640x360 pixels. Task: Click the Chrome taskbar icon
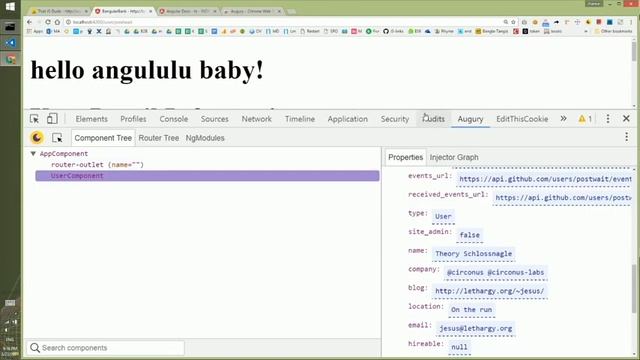(x=10, y=59)
